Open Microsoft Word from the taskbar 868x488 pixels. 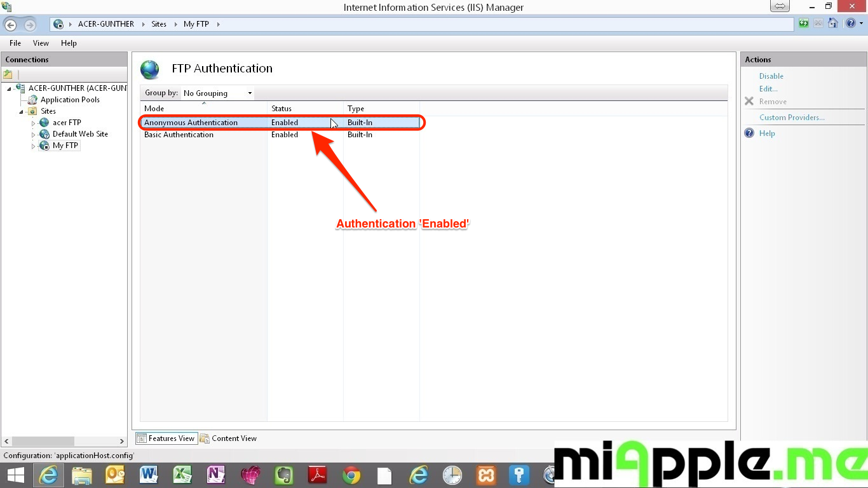pyautogui.click(x=148, y=475)
